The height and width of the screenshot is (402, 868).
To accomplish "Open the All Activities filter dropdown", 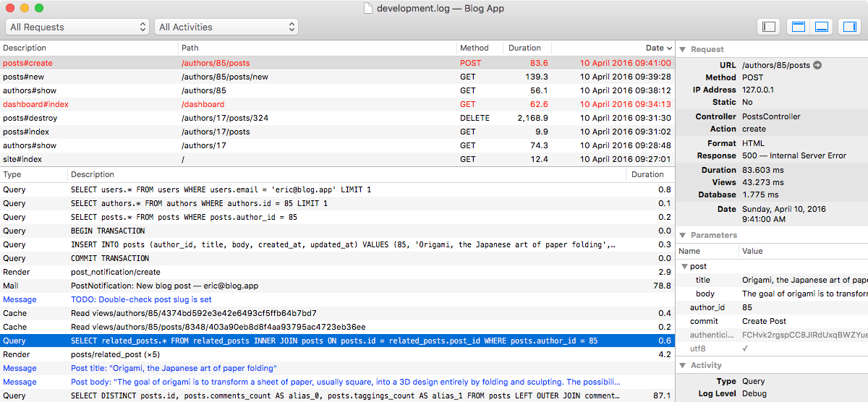I will point(226,27).
